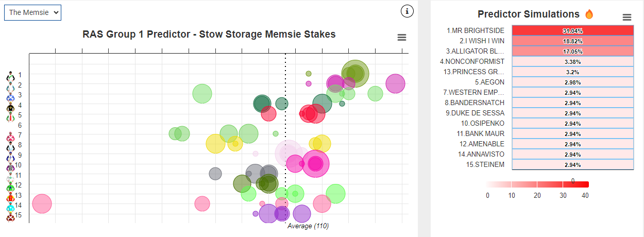Click the 15.STEINEM runner label
This screenshot has height=237, width=644.
pos(486,164)
